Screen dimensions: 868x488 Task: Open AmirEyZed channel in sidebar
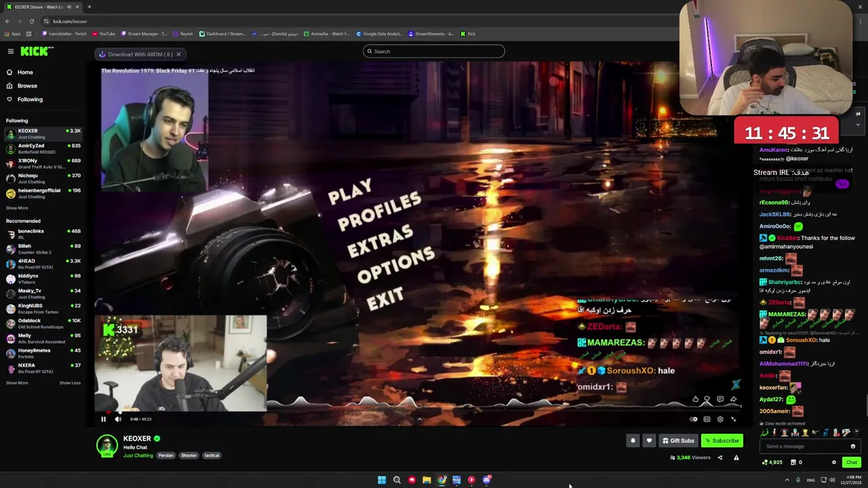[43, 148]
